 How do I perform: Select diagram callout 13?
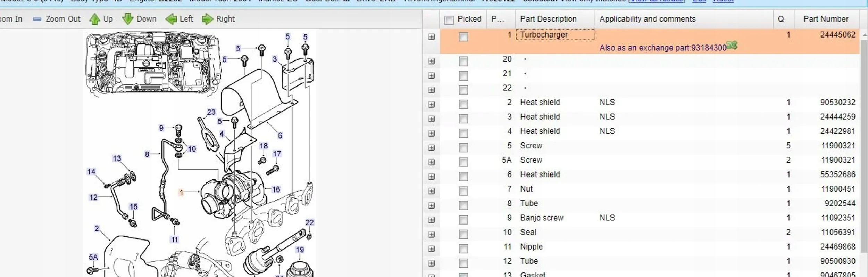click(117, 158)
